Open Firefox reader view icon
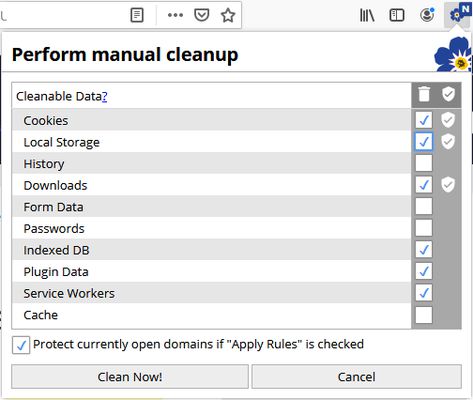473x400 pixels. [x=137, y=15]
